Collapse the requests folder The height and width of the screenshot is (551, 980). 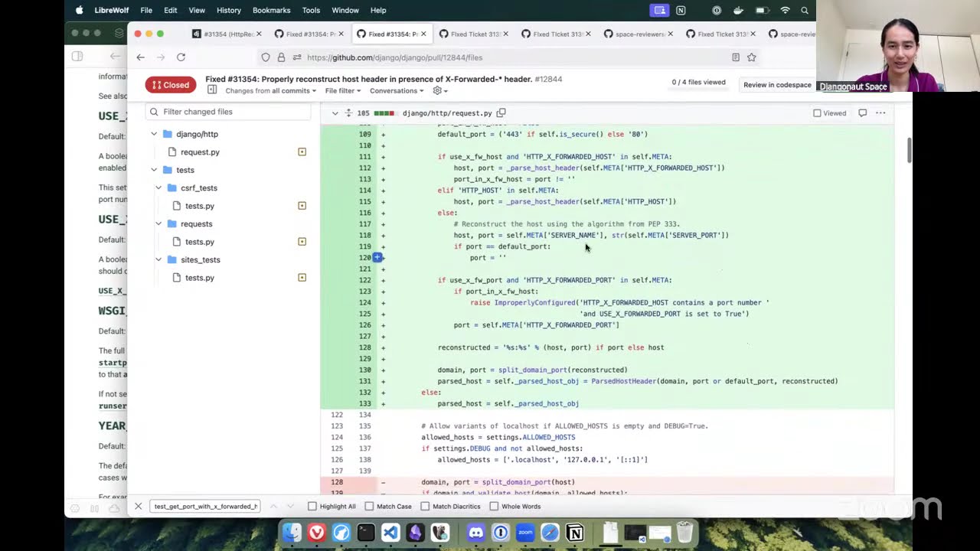point(158,223)
